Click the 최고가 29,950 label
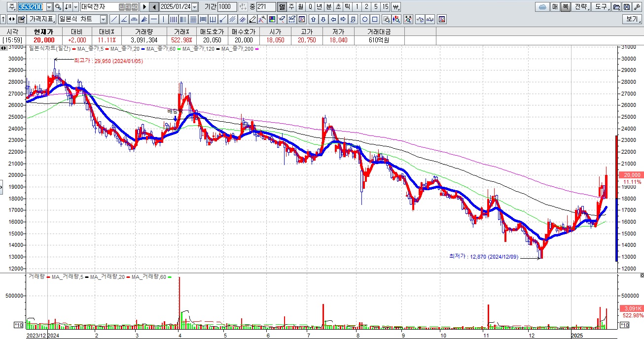The height and width of the screenshot is (339, 644). pyautogui.click(x=108, y=61)
